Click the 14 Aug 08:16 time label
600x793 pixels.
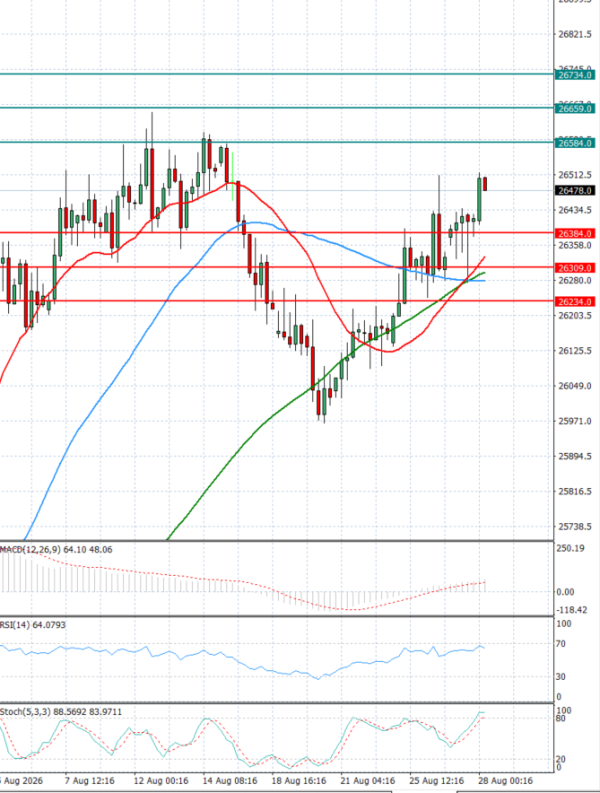230,781
